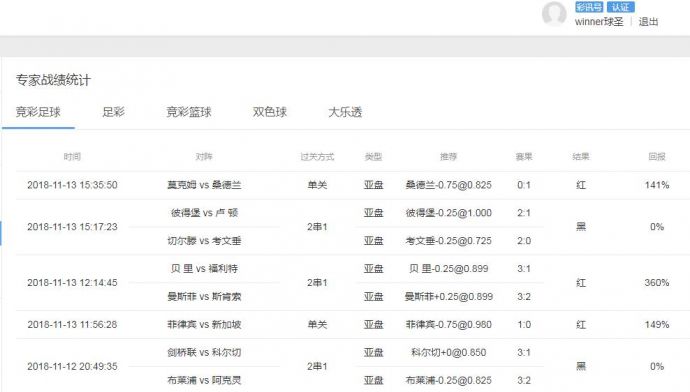Select the 彼得堡 vs 卢顿 match
The height and width of the screenshot is (392, 690).
[x=204, y=213]
